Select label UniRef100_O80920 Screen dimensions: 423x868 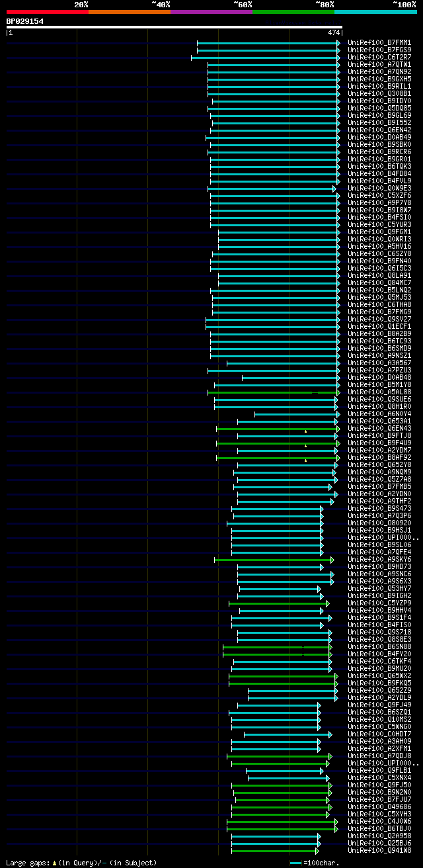click(x=379, y=523)
